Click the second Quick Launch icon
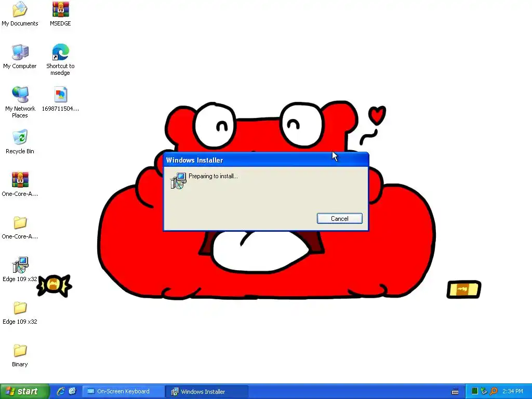532x399 pixels. pyautogui.click(x=72, y=391)
